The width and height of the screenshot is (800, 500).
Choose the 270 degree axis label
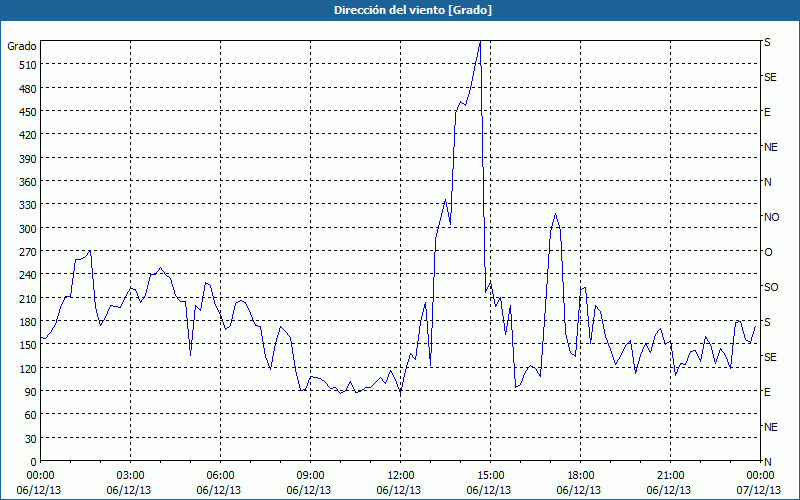click(28, 252)
